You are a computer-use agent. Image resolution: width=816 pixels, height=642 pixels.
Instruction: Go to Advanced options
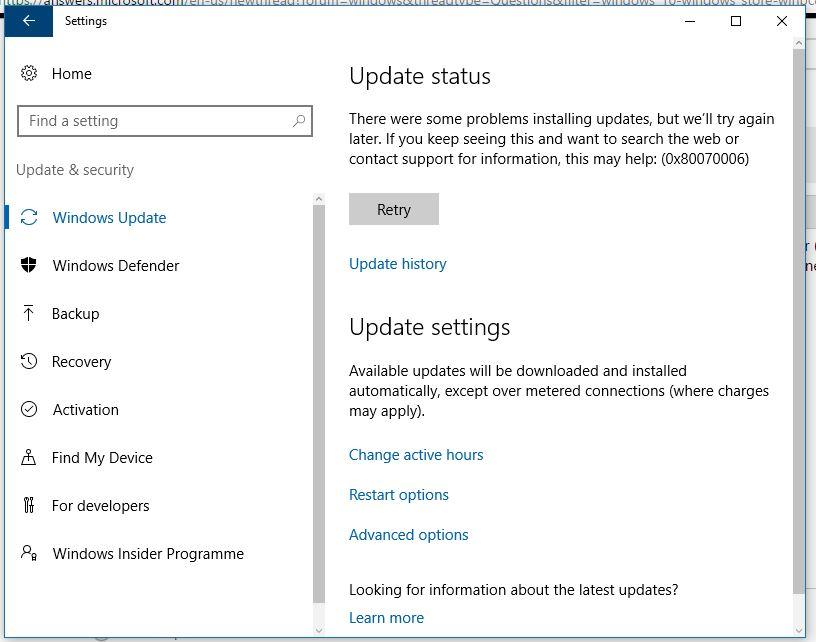pos(408,535)
